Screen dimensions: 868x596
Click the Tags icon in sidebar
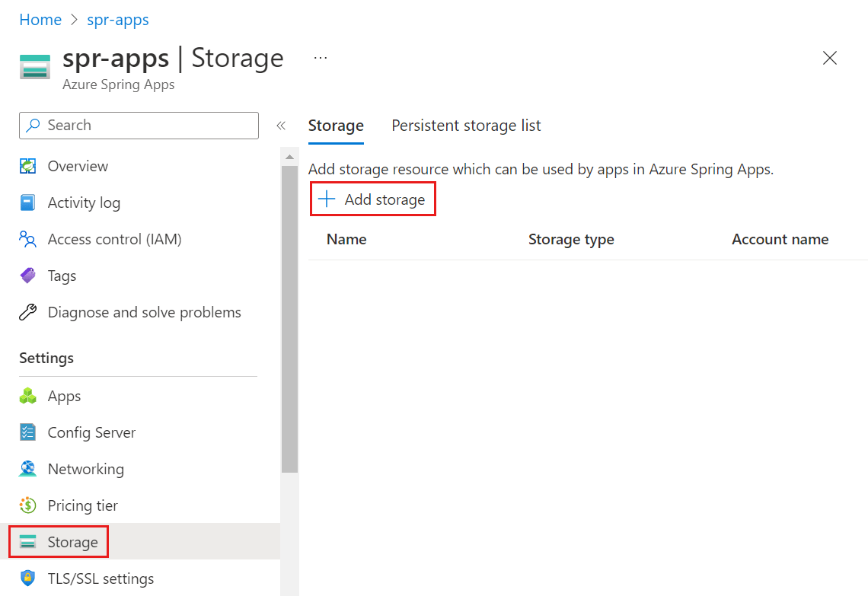click(x=27, y=276)
